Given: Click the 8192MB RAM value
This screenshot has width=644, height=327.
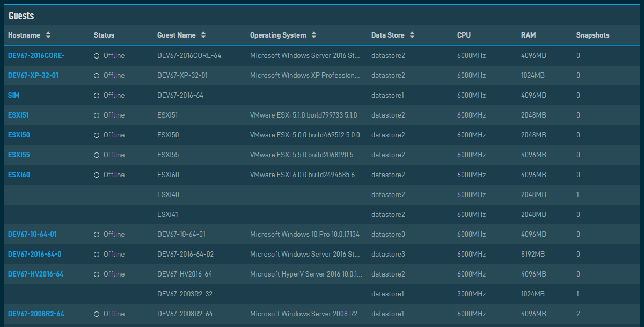Looking at the screenshot, I should (533, 254).
